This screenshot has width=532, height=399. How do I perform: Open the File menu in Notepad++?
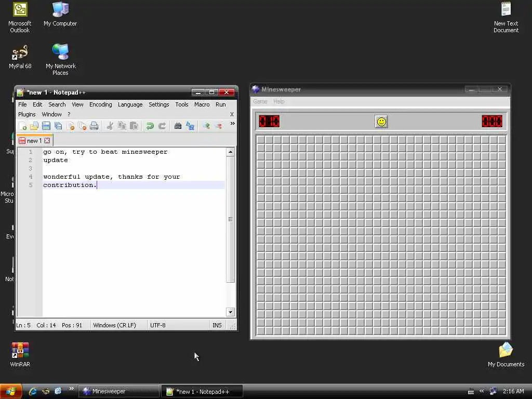tap(22, 104)
